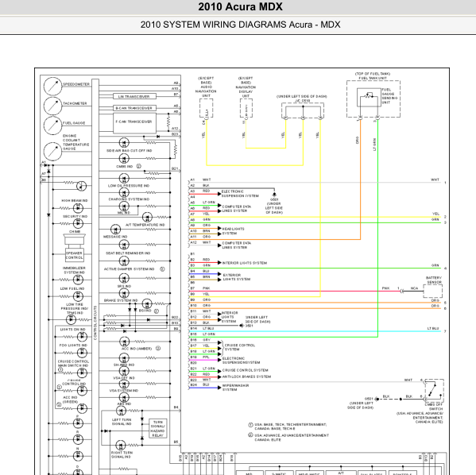Screen dimensions: 476x475
Task: Click the F-CAN TRANSCEIVER box
Action: [x=135, y=123]
